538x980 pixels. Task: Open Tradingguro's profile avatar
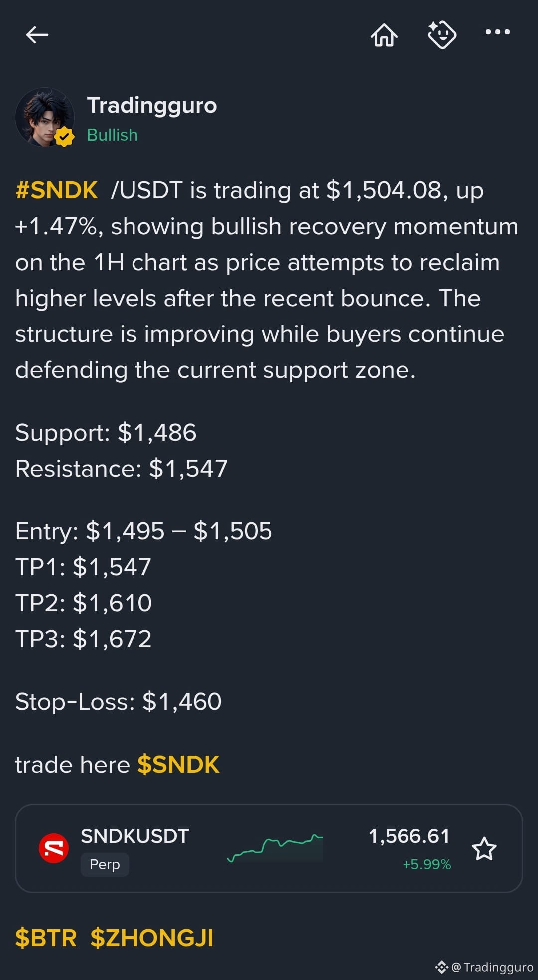point(45,117)
